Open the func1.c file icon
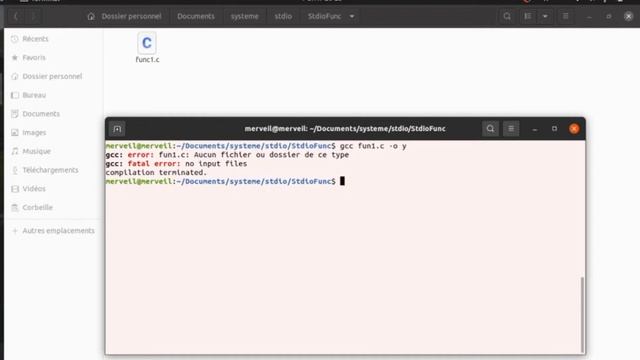640x360 pixels. pyautogui.click(x=147, y=43)
